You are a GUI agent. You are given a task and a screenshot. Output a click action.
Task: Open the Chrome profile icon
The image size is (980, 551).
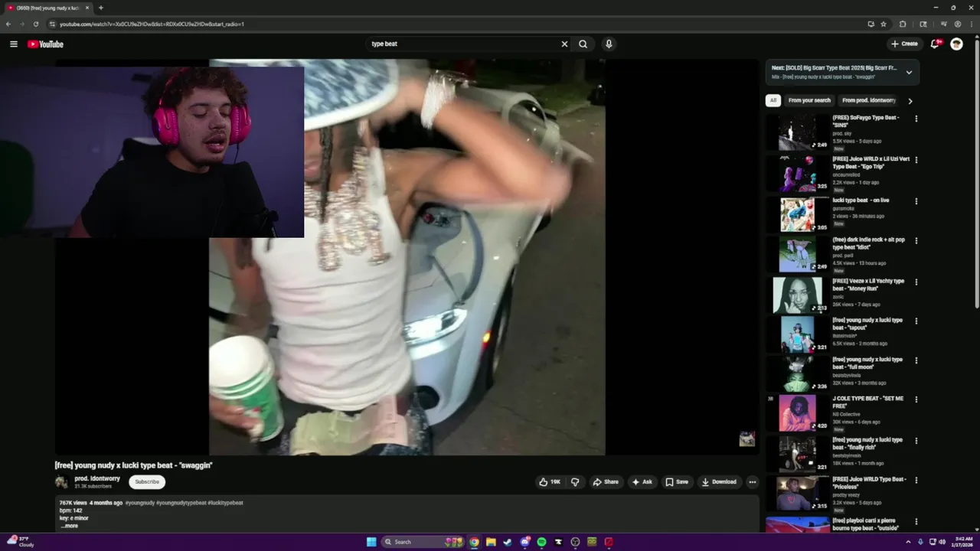click(957, 24)
